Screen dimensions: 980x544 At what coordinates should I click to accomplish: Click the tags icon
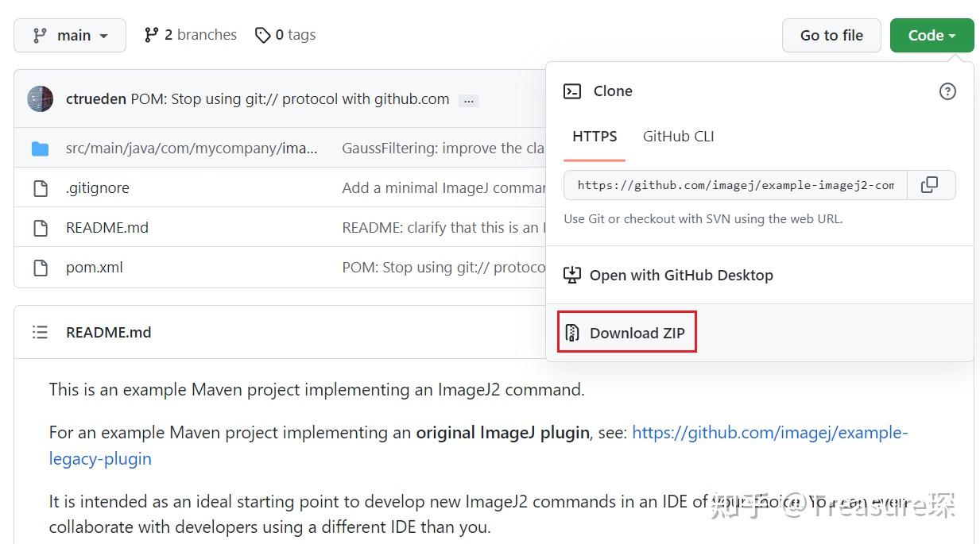point(263,35)
